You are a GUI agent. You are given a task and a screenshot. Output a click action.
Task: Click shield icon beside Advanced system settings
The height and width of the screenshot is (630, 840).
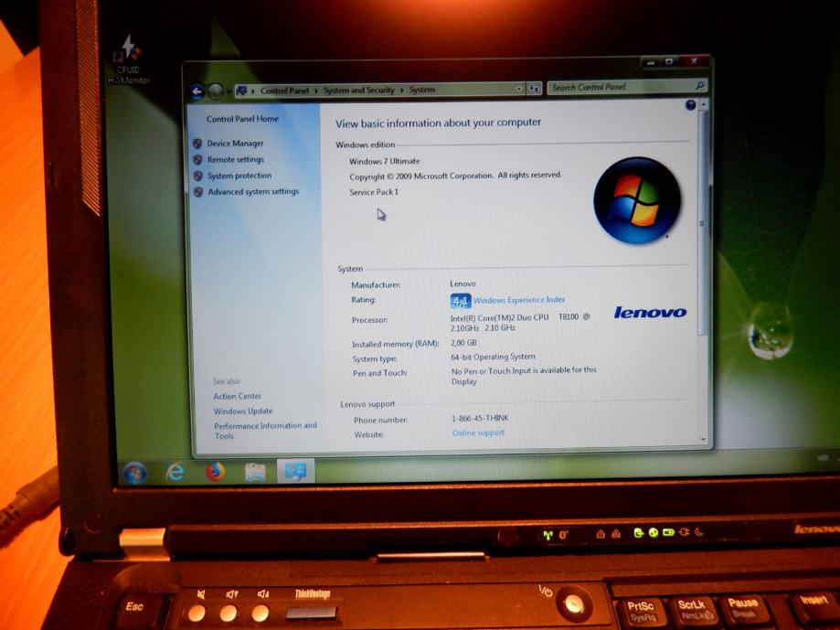coord(198,192)
